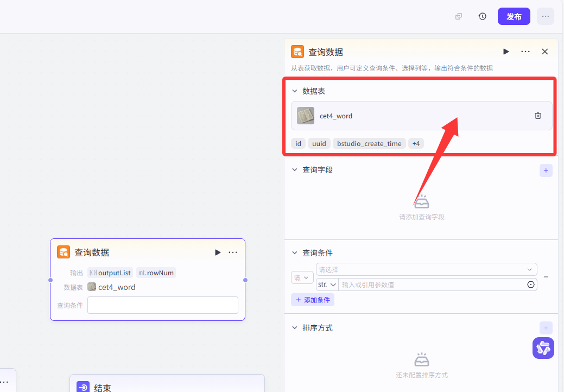
Task: Run the canvas 查询数据 node play icon
Action: [x=218, y=252]
